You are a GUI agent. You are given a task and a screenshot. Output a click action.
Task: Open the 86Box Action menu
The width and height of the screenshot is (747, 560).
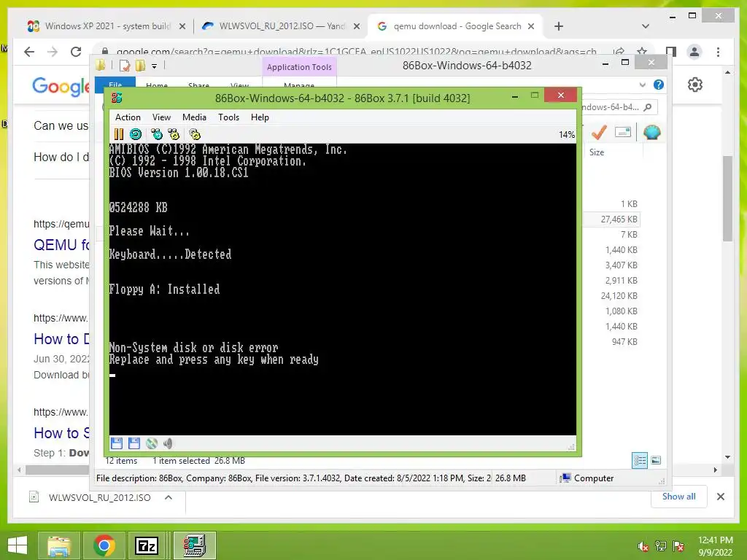(x=128, y=117)
